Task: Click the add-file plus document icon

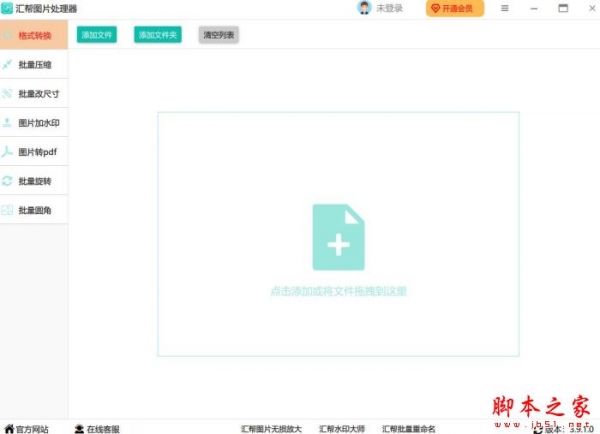Action: [338, 237]
